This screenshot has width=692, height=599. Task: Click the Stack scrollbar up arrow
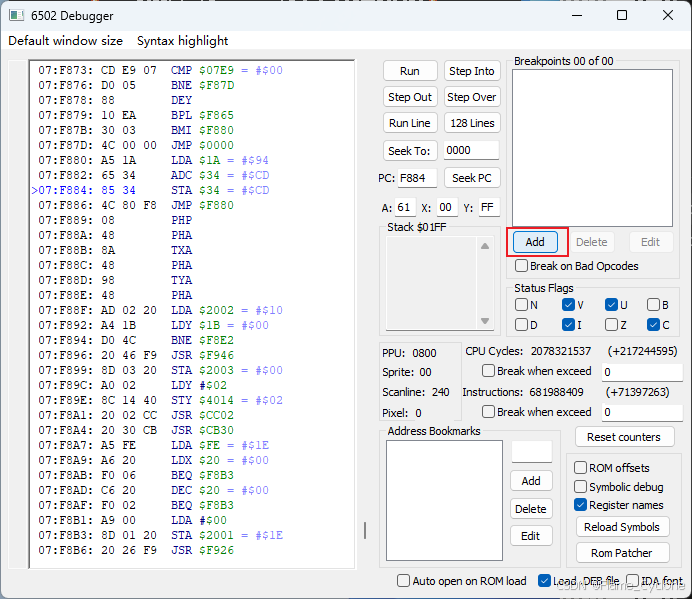coord(485,246)
